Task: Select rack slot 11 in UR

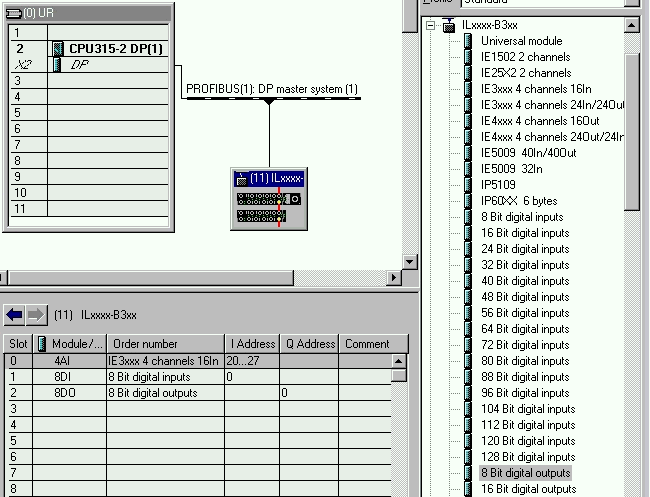Action: 88,208
